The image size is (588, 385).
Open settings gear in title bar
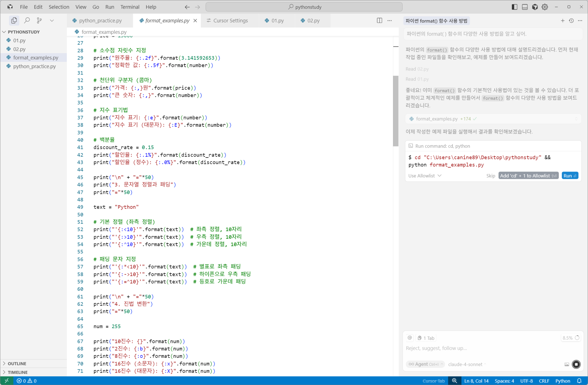tap(545, 7)
